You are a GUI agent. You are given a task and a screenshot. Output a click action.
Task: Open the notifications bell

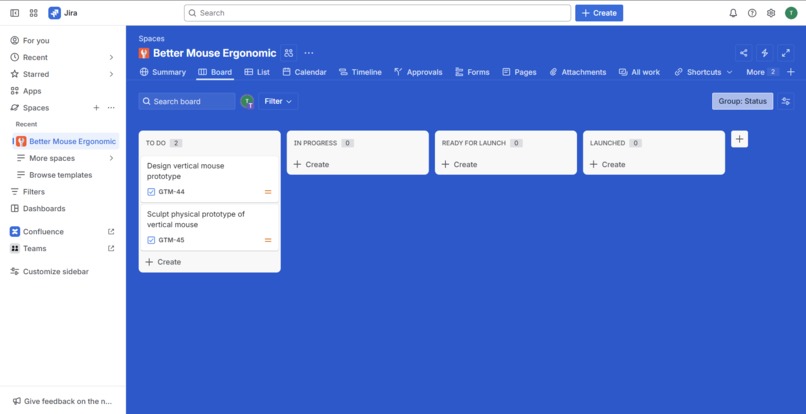coord(733,13)
